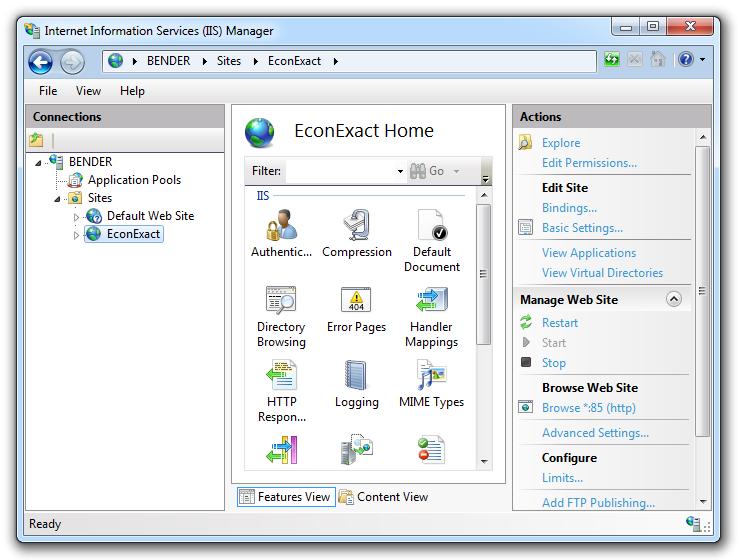739x560 pixels.
Task: Open the Help menu
Action: coord(132,91)
